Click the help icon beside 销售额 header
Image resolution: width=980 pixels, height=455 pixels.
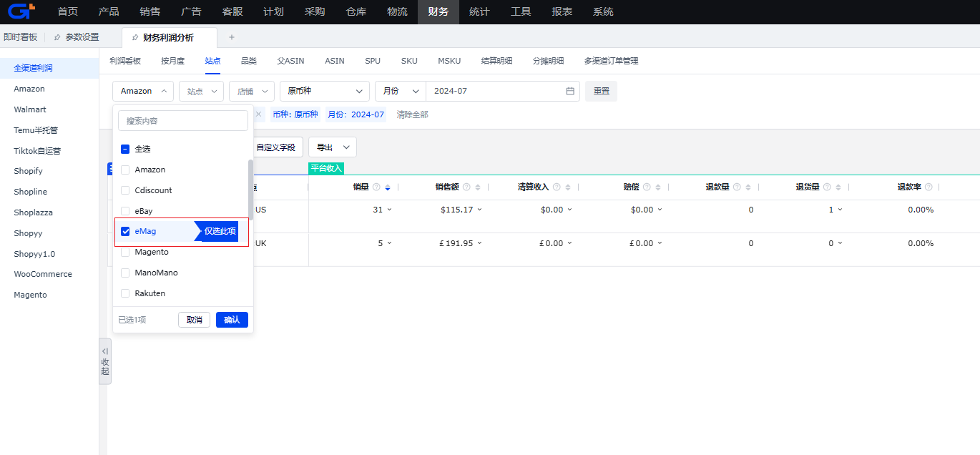[x=466, y=187]
